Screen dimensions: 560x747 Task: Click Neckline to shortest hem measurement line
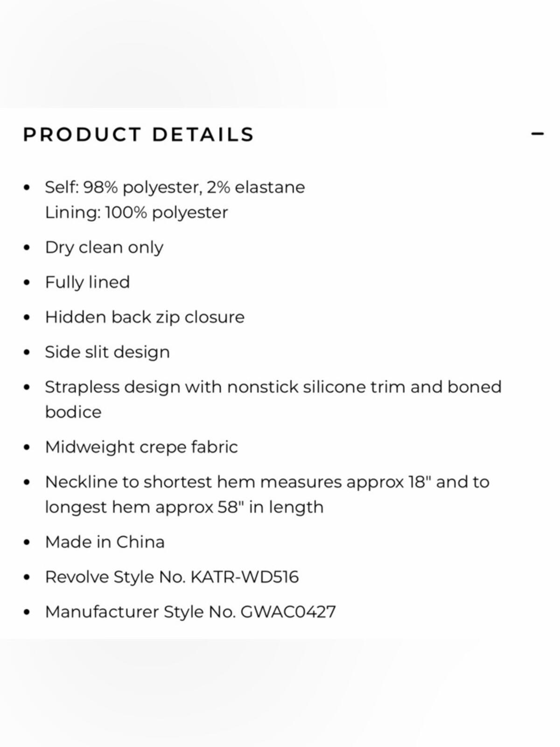pyautogui.click(x=267, y=482)
